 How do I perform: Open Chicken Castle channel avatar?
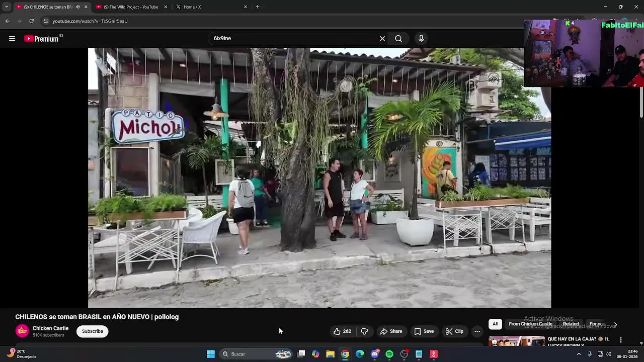[x=22, y=331]
